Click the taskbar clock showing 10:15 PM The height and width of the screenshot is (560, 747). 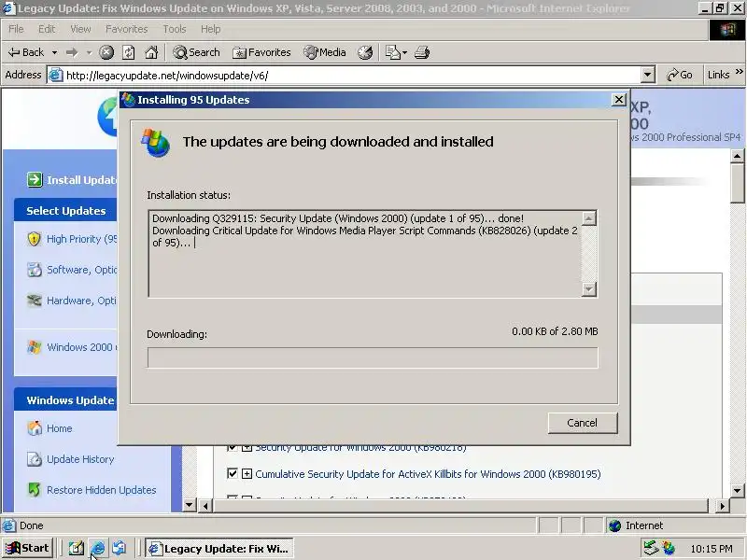tap(712, 549)
